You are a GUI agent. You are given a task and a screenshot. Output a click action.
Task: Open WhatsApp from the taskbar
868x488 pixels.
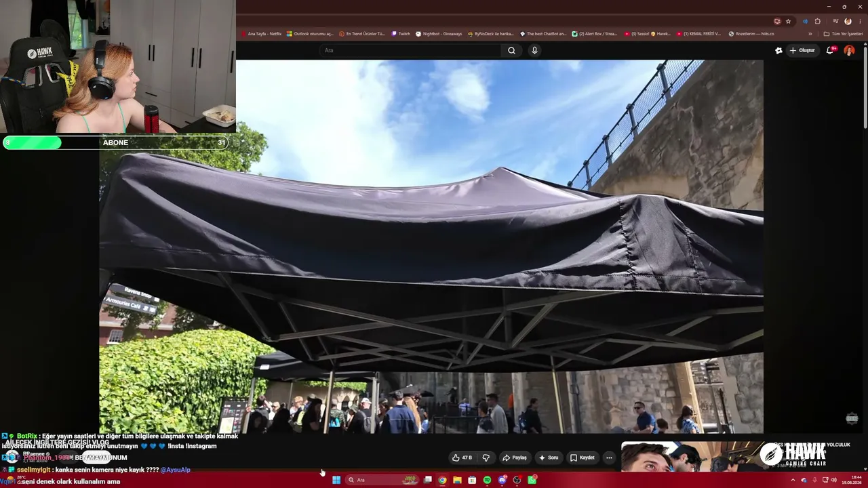pos(532,480)
